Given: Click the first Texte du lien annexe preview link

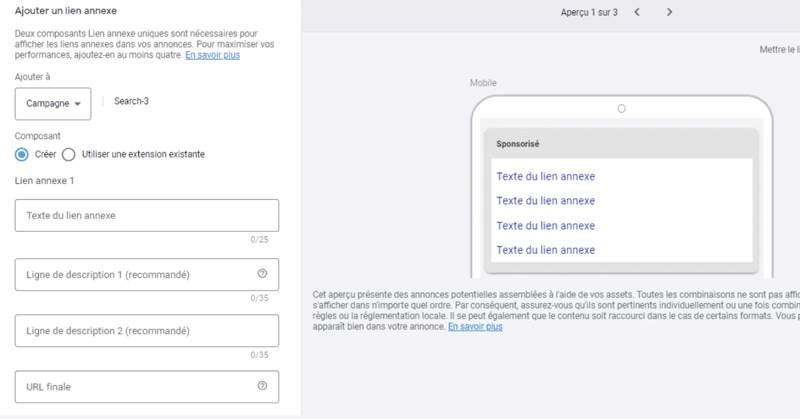Looking at the screenshot, I should click(x=545, y=177).
